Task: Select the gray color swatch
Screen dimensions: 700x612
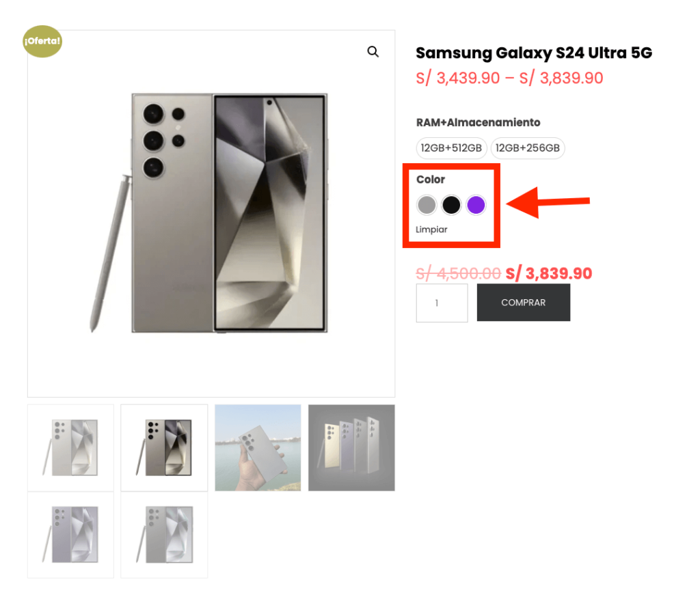Action: click(x=427, y=205)
